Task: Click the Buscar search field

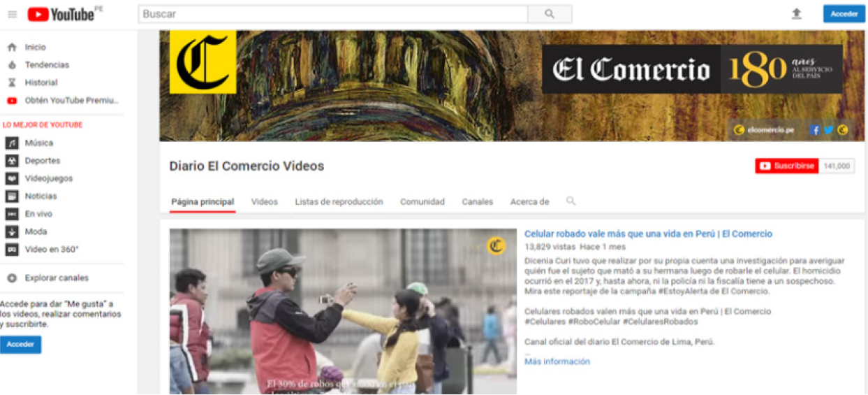Action: pos(333,14)
